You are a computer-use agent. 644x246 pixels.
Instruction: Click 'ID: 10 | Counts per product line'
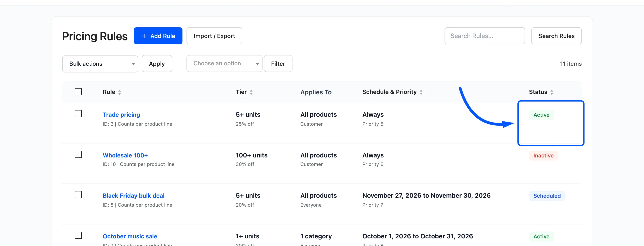click(x=138, y=164)
